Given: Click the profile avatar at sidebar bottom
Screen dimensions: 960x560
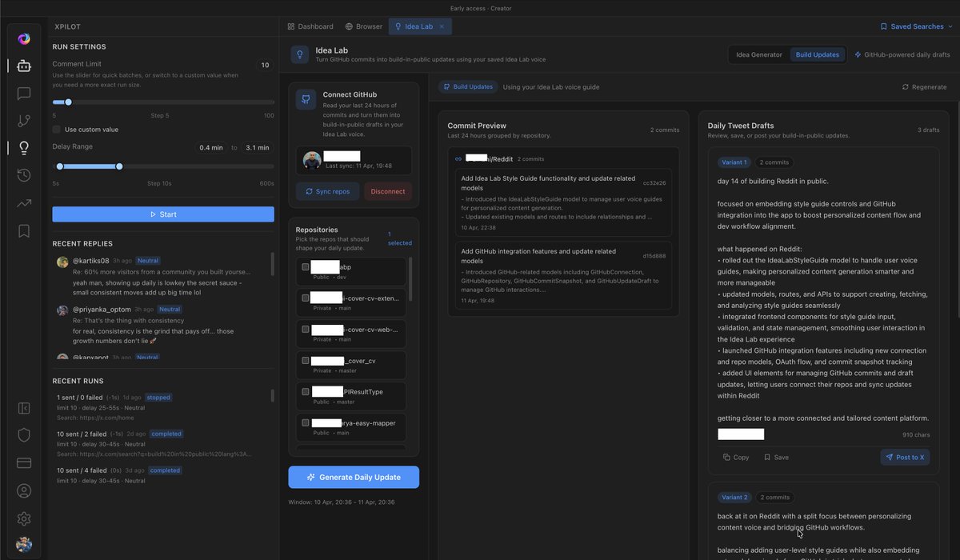Looking at the screenshot, I should coord(24,545).
